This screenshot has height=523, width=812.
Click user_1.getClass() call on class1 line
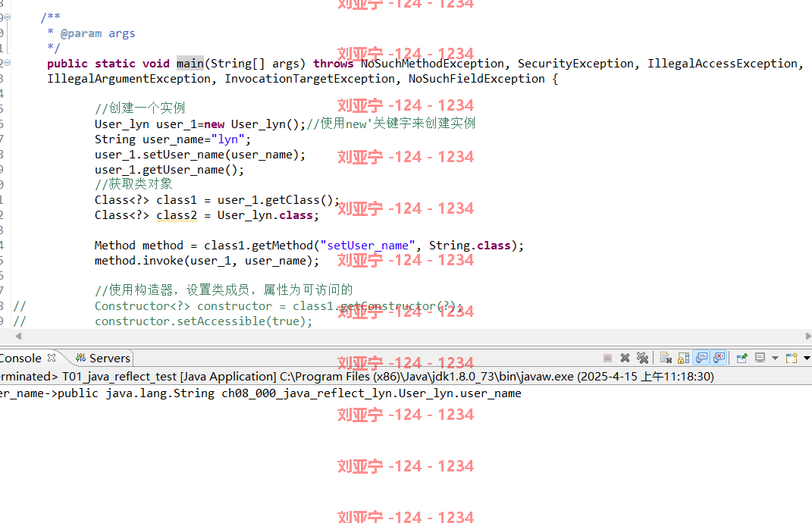tap(278, 200)
